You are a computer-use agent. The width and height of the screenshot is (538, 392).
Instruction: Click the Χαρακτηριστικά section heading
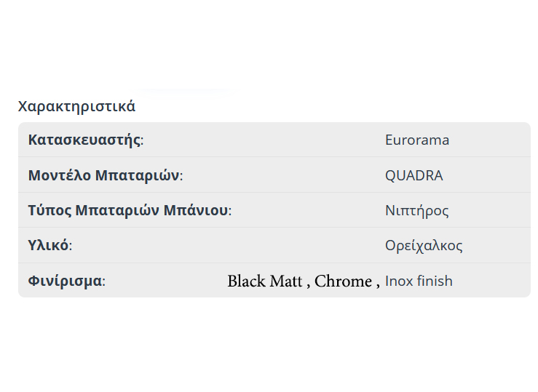point(76,106)
